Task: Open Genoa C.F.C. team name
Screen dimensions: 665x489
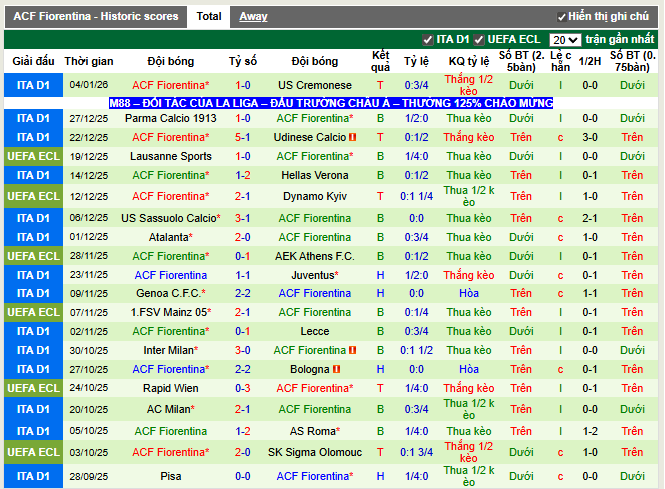Action: [x=170, y=293]
